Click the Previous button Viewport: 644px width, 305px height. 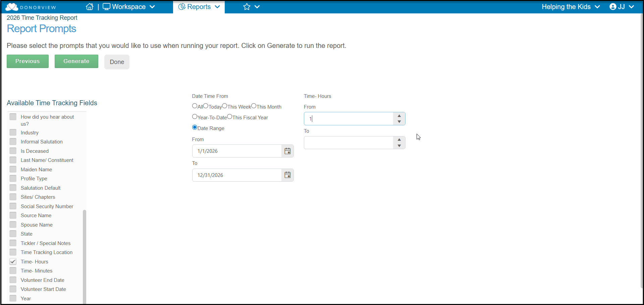tap(28, 61)
